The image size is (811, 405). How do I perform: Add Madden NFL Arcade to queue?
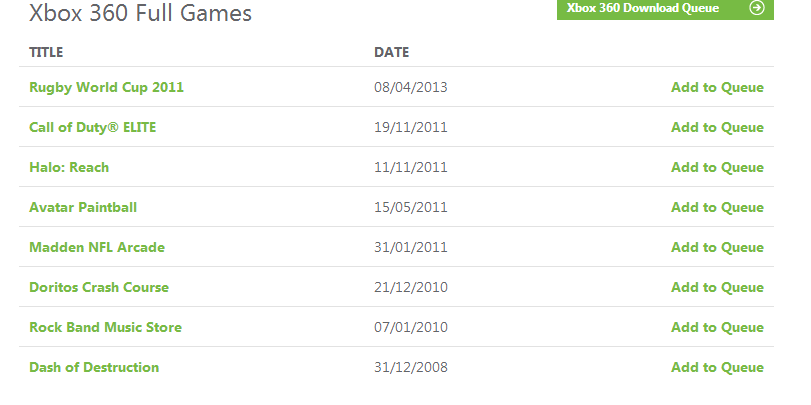click(717, 247)
